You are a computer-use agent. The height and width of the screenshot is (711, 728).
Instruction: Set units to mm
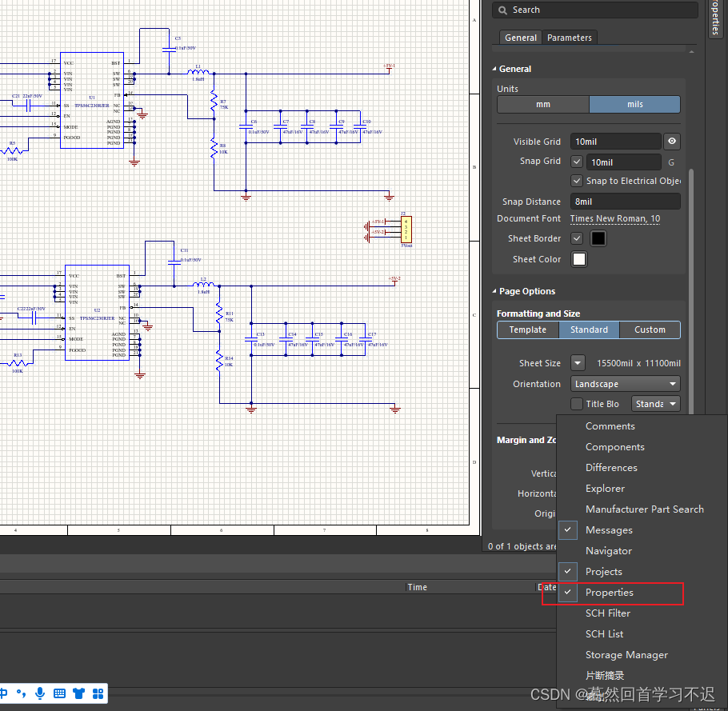pyautogui.click(x=543, y=104)
